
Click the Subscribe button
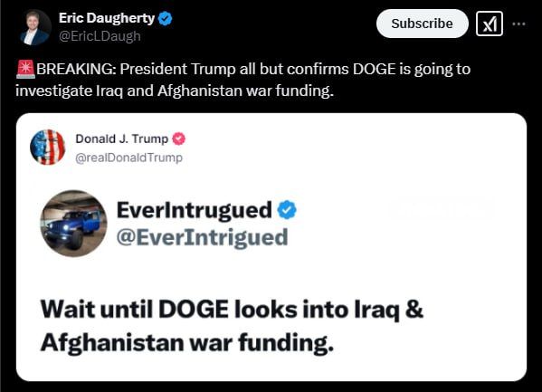422,24
